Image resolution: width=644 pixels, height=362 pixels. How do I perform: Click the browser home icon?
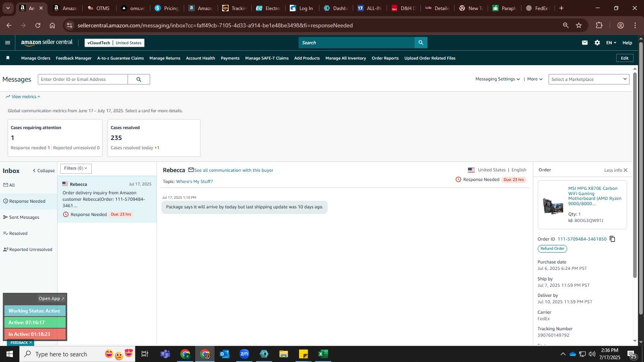52,25
